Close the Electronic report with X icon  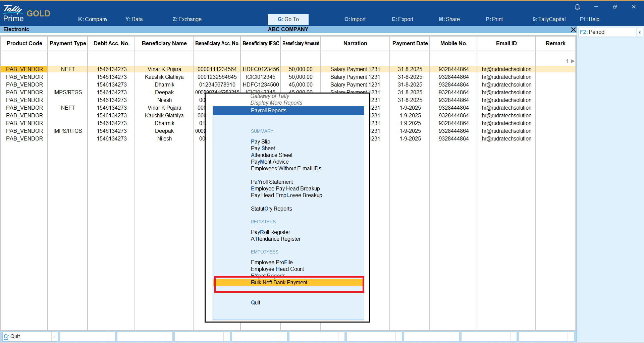coord(573,30)
